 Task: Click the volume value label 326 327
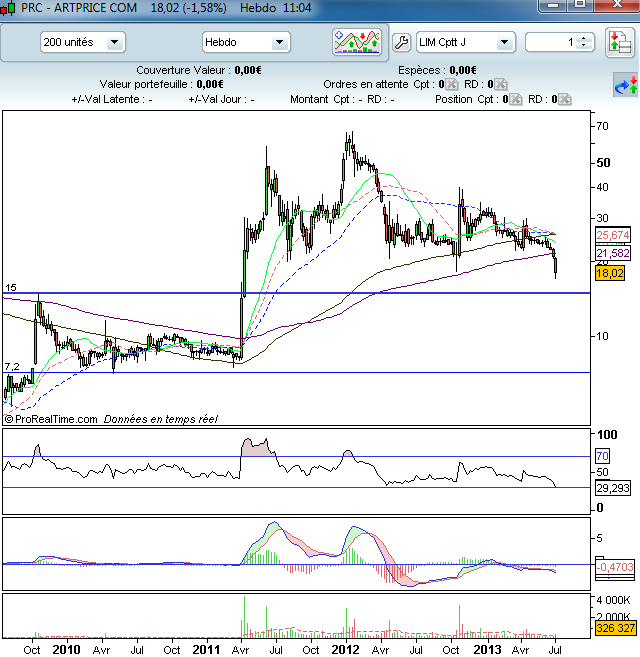[615, 628]
